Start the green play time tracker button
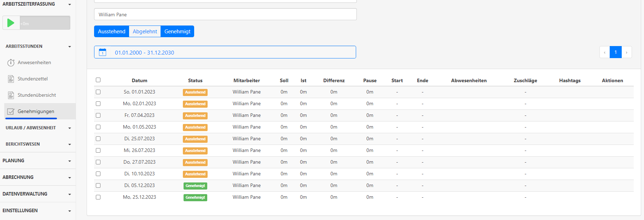The image size is (644, 220). (11, 23)
